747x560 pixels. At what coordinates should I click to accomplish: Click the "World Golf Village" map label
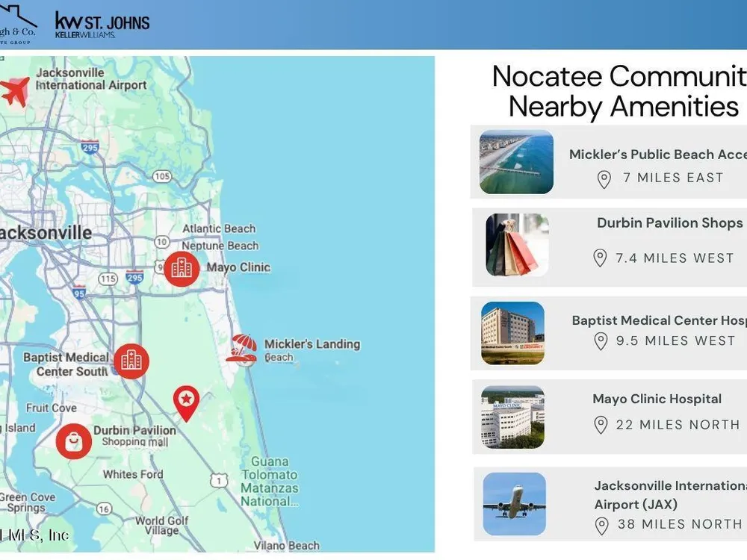tap(161, 526)
